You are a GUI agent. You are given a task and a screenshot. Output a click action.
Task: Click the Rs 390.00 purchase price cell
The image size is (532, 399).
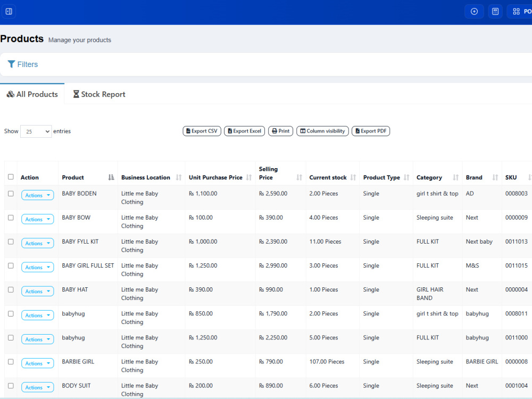[x=201, y=290]
